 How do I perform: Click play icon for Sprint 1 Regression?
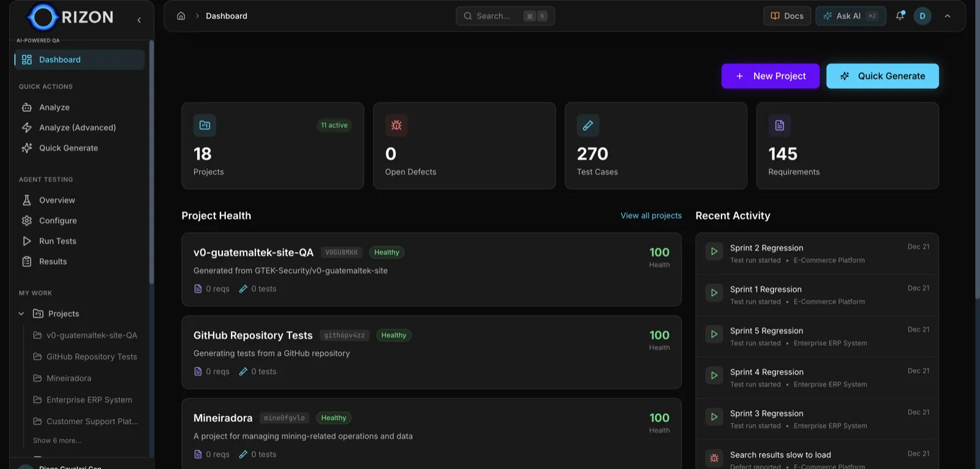714,293
